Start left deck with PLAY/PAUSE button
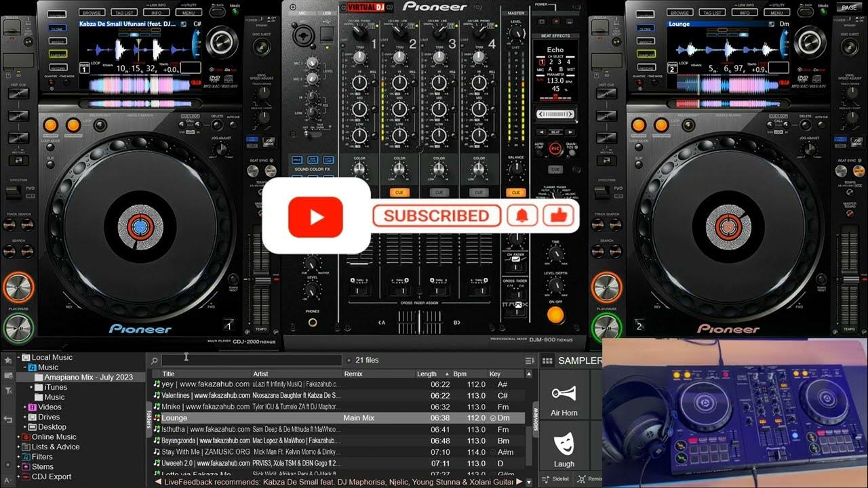This screenshot has width=868, height=488. coord(18,329)
